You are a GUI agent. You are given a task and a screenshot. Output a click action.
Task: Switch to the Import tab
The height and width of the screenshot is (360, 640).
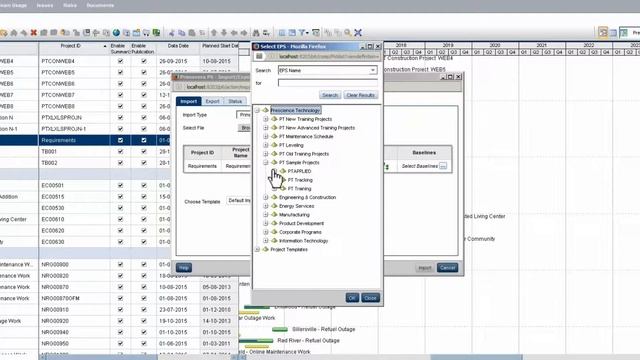point(189,101)
